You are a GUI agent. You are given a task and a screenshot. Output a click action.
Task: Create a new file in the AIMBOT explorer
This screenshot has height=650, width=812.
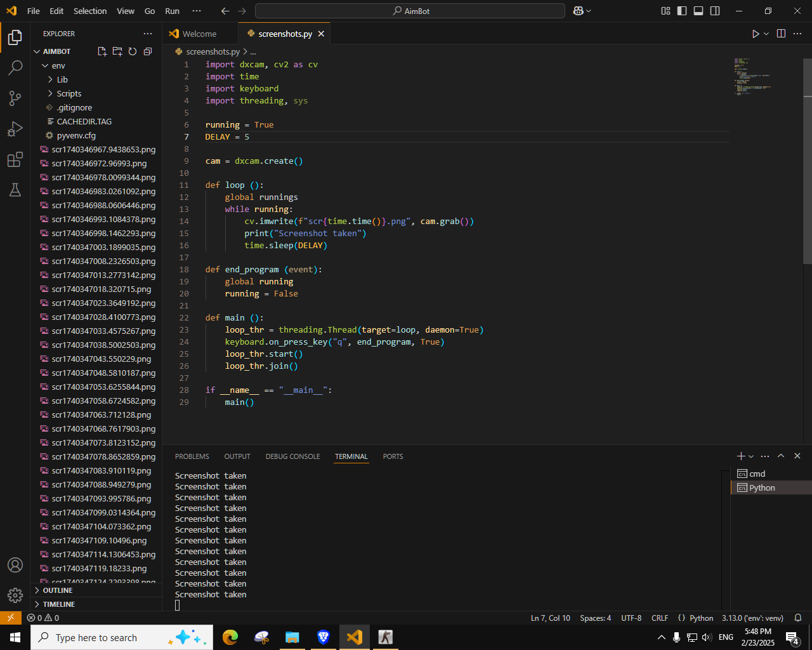pyautogui.click(x=102, y=51)
